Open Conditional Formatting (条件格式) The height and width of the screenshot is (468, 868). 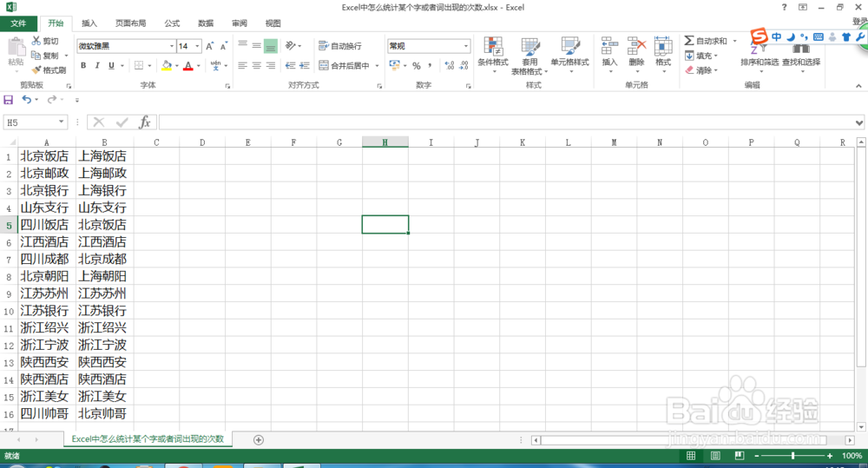[493, 55]
